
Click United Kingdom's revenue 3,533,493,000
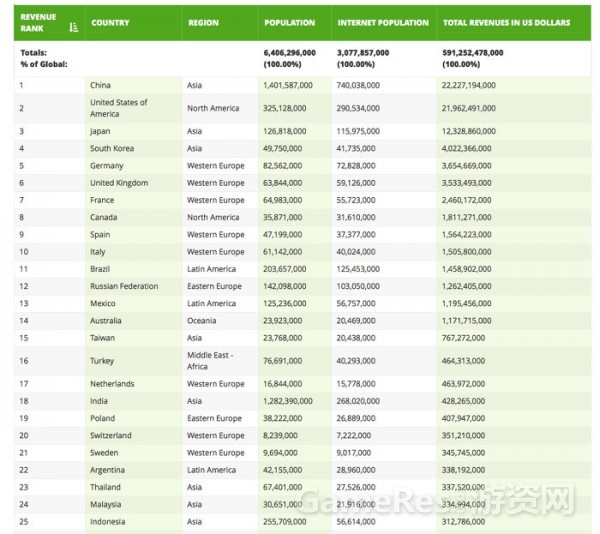point(466,183)
